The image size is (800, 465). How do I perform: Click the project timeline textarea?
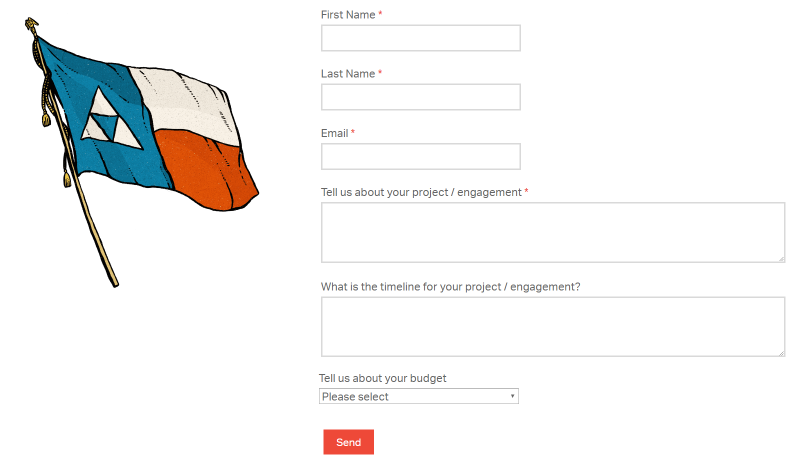tap(553, 327)
